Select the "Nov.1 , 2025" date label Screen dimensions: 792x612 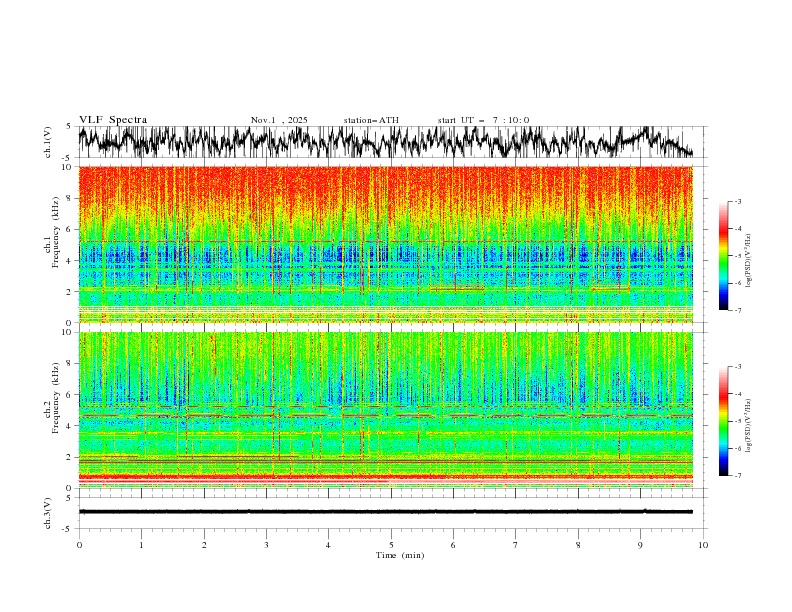[279, 120]
